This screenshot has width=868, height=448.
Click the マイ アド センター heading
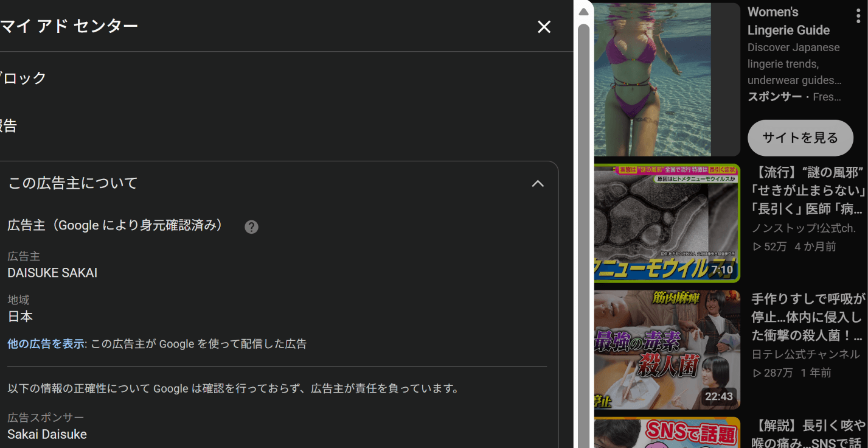click(x=69, y=26)
